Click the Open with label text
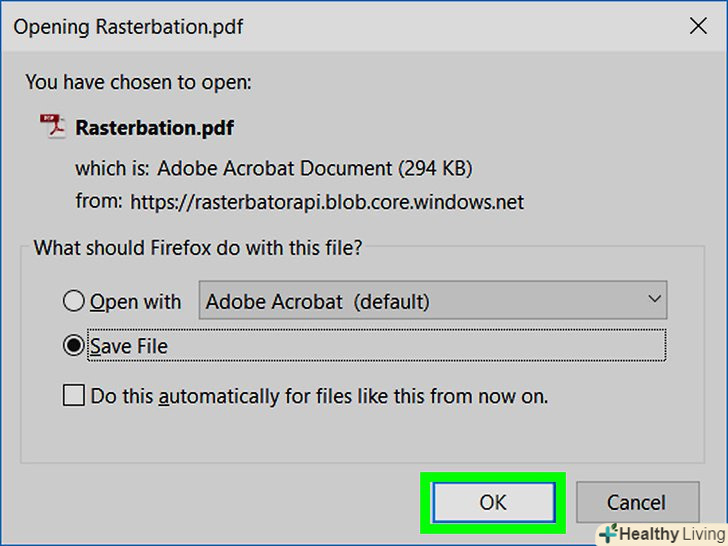728x546 pixels. pos(136,301)
